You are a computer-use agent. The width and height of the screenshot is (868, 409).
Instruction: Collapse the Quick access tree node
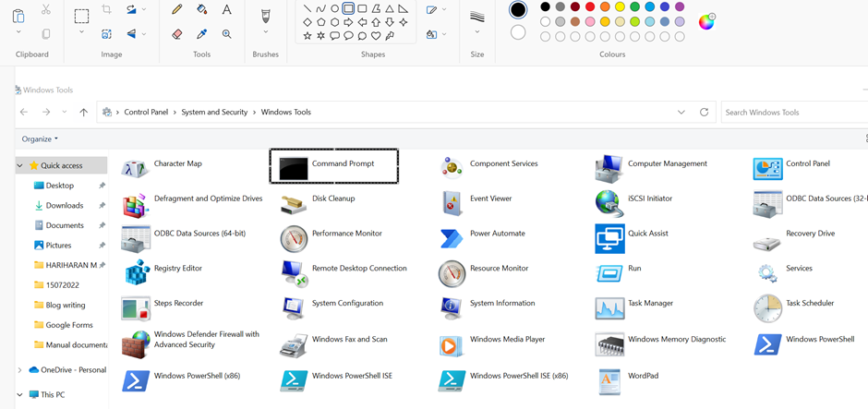coord(20,165)
